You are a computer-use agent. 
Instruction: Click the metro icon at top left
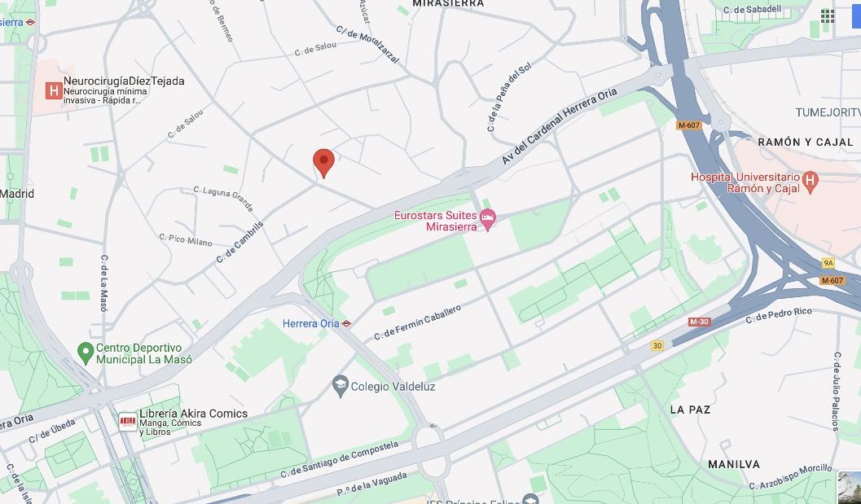click(x=30, y=22)
